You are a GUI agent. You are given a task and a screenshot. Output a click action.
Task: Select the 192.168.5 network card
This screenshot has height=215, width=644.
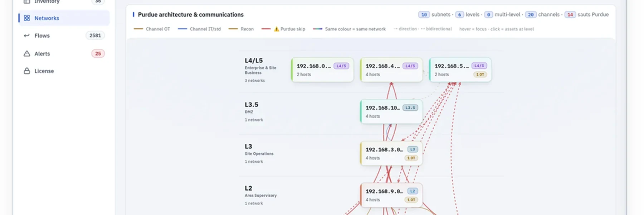click(x=460, y=70)
